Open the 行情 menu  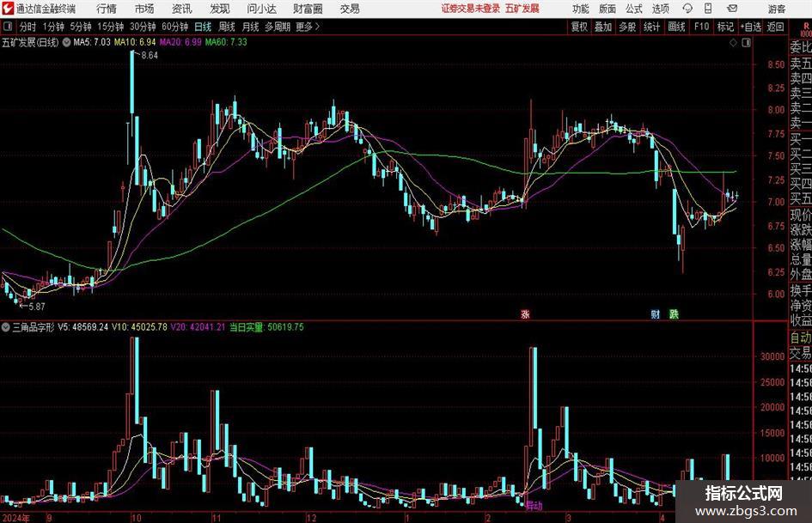(107, 9)
